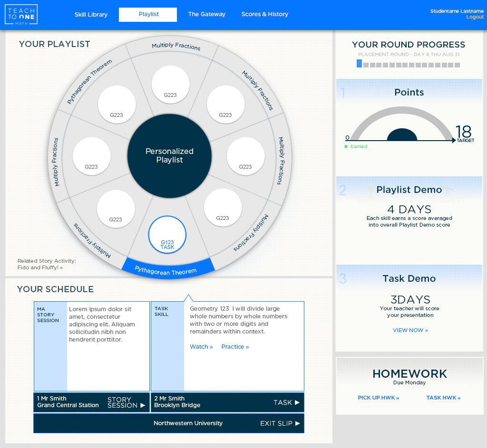
Task: Select the G223 circle under top Multiply Fractions
Action: 171,85
